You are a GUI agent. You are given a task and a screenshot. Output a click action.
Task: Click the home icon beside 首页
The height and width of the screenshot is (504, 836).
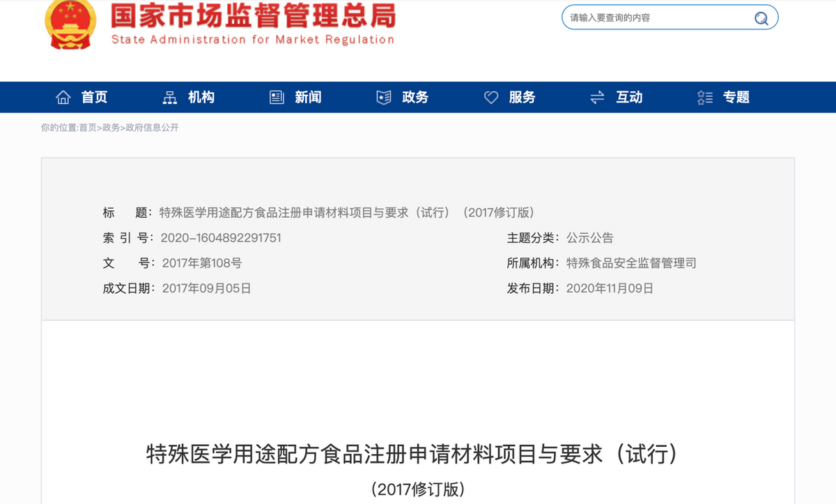pos(63,97)
